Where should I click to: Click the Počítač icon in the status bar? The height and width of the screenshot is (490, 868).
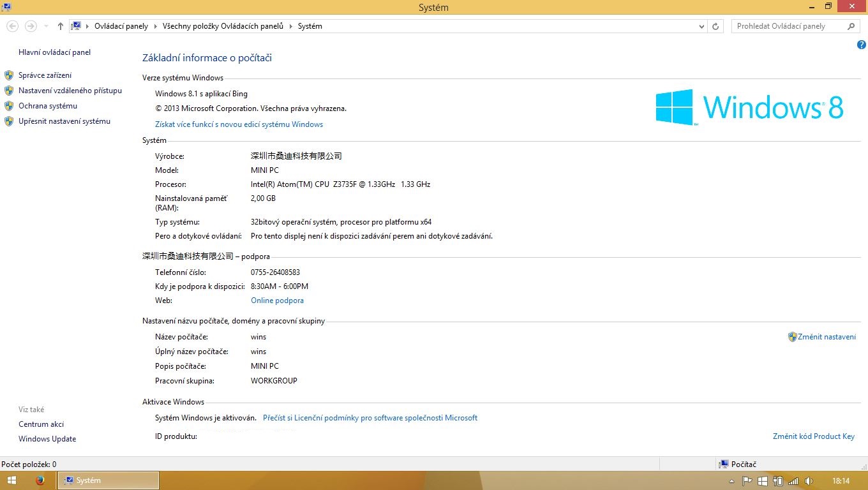[724, 464]
